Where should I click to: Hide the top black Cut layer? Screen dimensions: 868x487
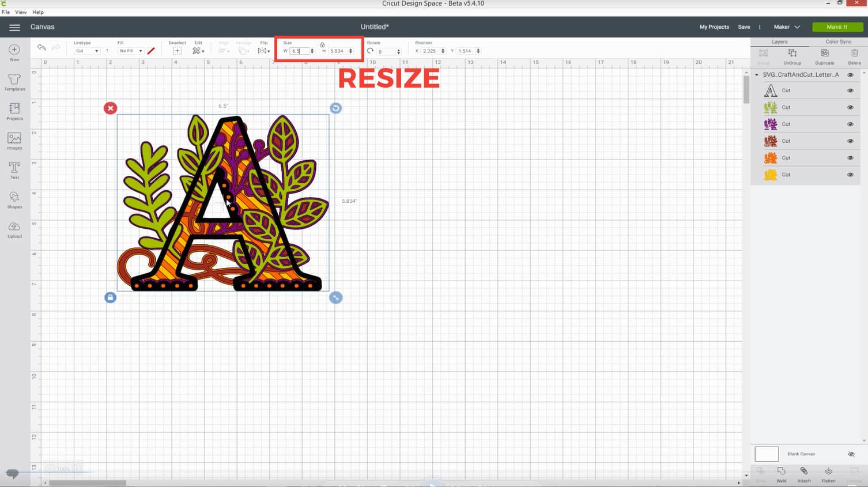(850, 90)
